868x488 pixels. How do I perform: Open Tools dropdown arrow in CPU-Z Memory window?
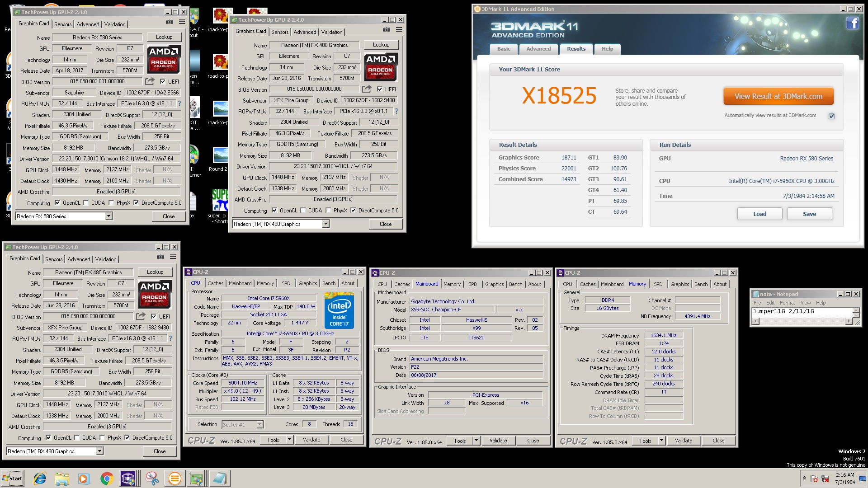[661, 441]
